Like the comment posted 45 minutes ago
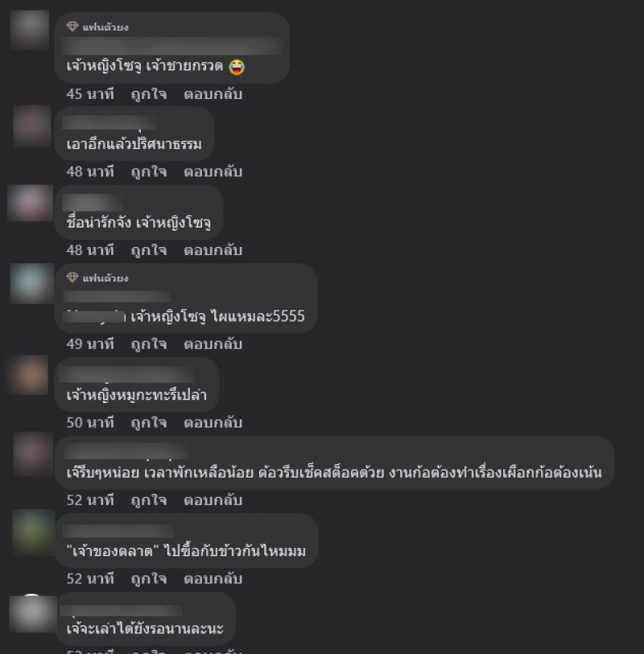Image resolution: width=644 pixels, height=654 pixels. 149,94
